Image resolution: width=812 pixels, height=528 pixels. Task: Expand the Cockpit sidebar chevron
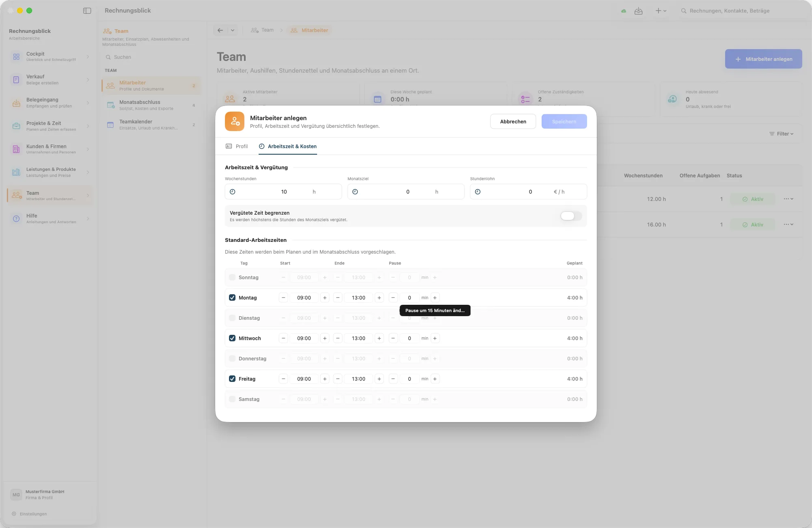coord(88,56)
